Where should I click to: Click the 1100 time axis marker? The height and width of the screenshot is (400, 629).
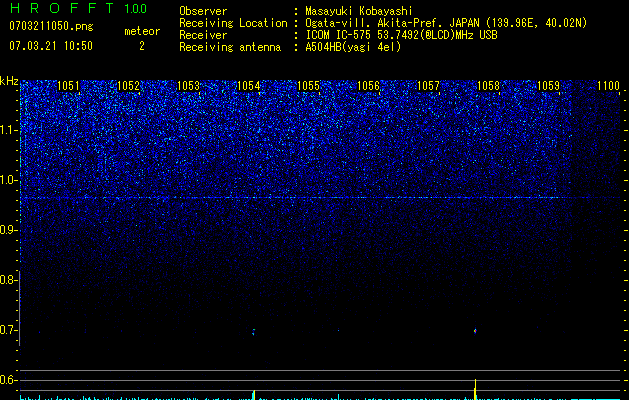(608, 86)
